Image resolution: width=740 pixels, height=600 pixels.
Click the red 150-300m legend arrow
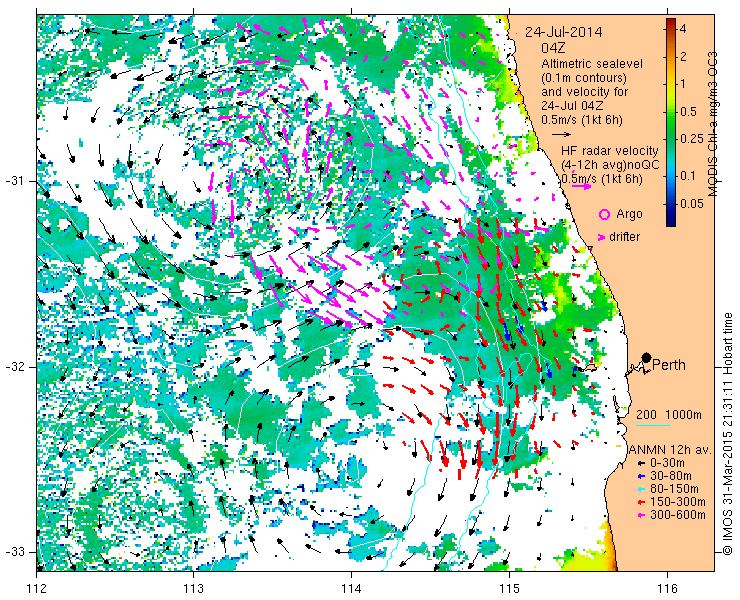pos(640,502)
